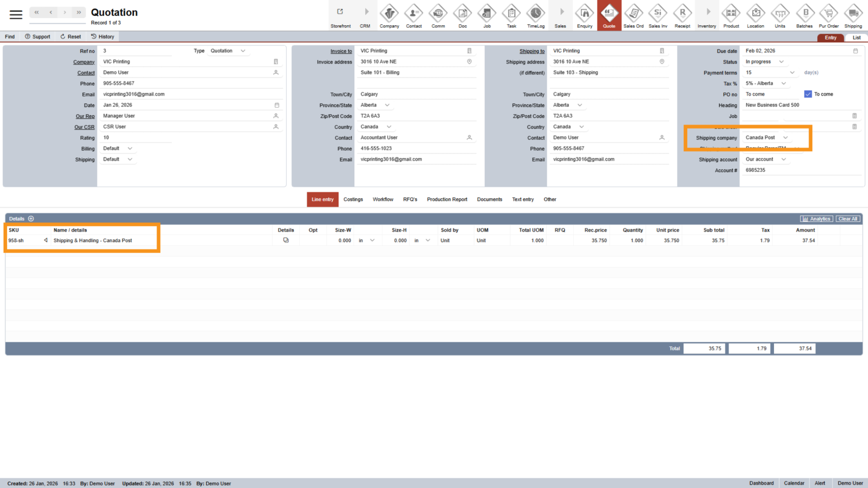Switch to the List view tab
Viewport: 868px width, 488px height.
point(856,38)
